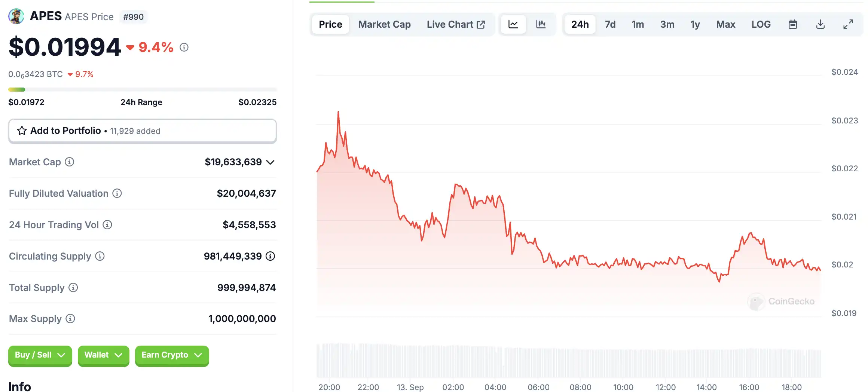Open the Earn Crypto dropdown
868x392 pixels.
(x=172, y=355)
